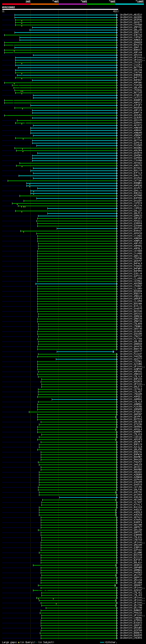146x644 pixels.
Task: Click the orange ~40% identity legend segment
Action: click(44, 4)
